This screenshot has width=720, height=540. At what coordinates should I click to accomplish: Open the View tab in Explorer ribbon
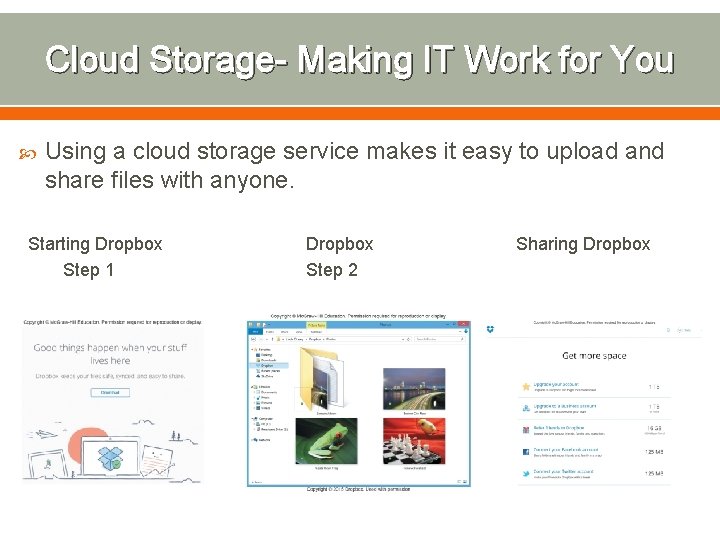click(x=299, y=332)
